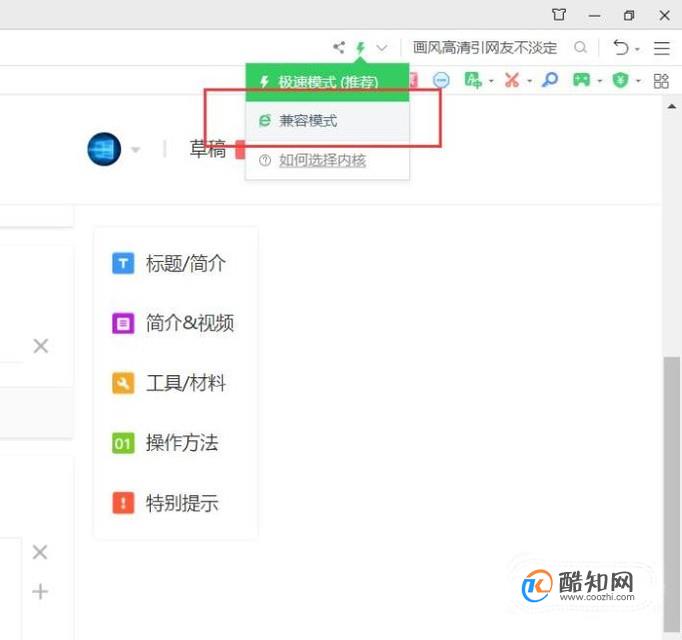Jump to 工具/材料 section
Image resolution: width=682 pixels, height=640 pixels.
tap(186, 383)
